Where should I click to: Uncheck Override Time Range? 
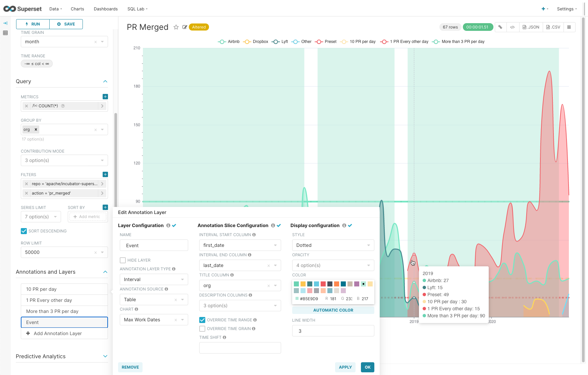pos(202,320)
